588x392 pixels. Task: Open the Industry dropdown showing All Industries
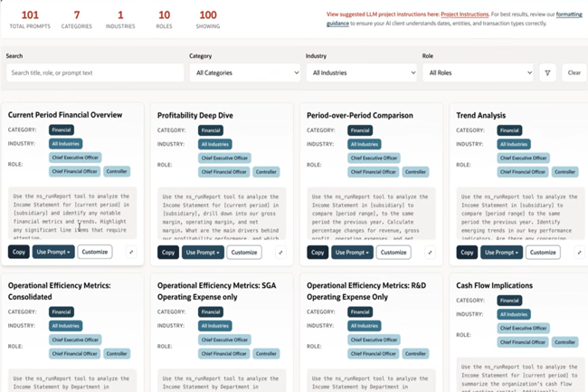[x=361, y=72]
